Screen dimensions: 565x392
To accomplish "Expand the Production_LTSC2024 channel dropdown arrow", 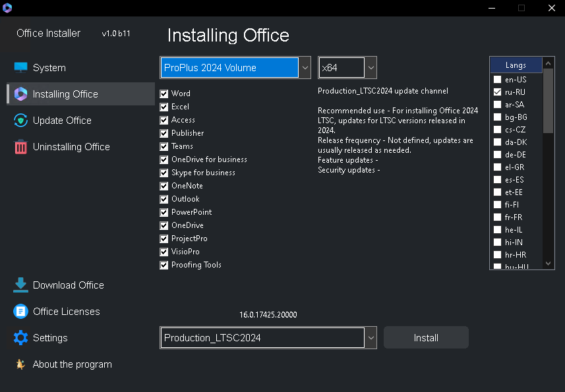I will (371, 337).
